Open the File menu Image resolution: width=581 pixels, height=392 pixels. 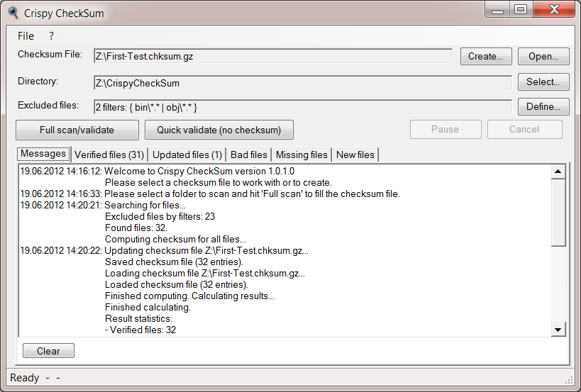click(x=26, y=36)
